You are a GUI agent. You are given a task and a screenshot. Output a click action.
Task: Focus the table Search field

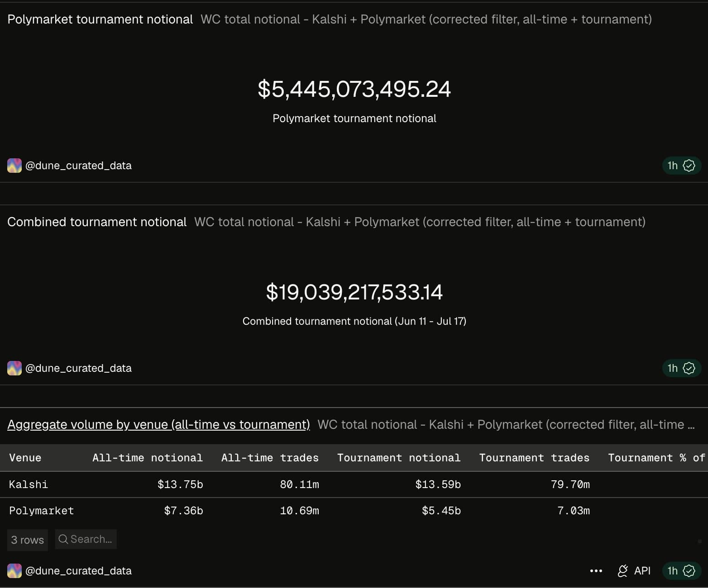click(x=86, y=539)
